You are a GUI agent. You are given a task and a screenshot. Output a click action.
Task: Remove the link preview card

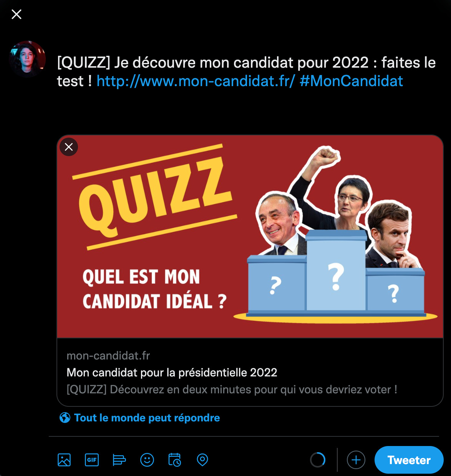[69, 147]
